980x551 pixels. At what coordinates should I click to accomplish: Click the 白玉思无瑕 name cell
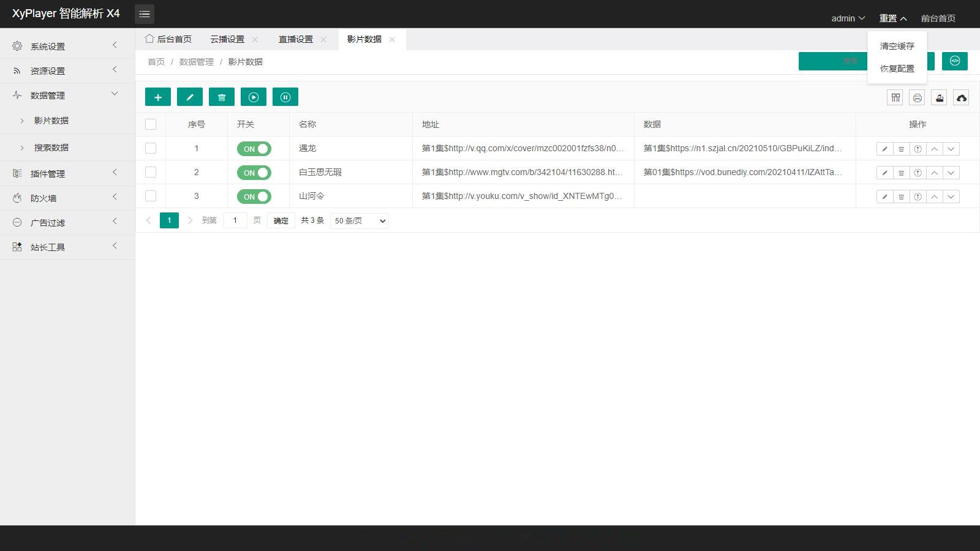pos(351,172)
